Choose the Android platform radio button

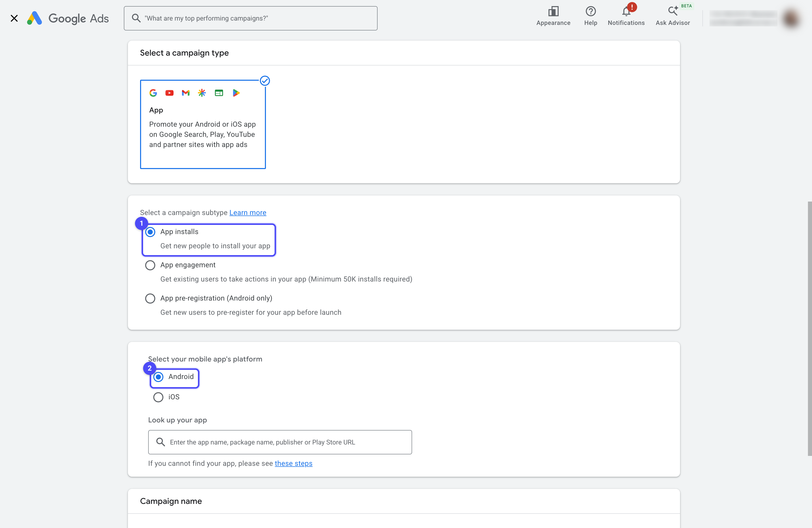coord(158,377)
